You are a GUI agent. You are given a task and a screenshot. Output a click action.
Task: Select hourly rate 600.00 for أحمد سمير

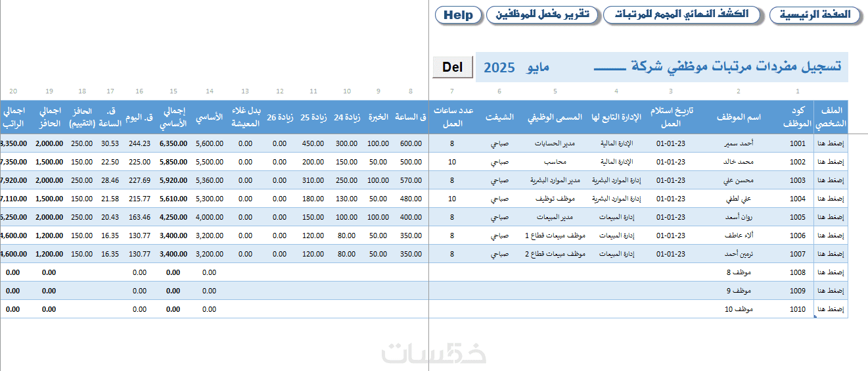click(411, 143)
